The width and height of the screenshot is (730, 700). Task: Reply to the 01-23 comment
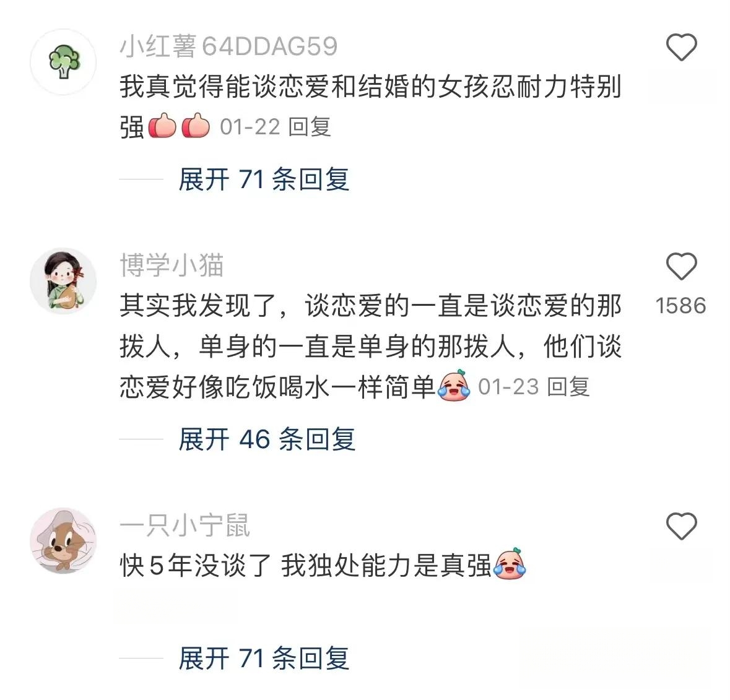coord(568,387)
